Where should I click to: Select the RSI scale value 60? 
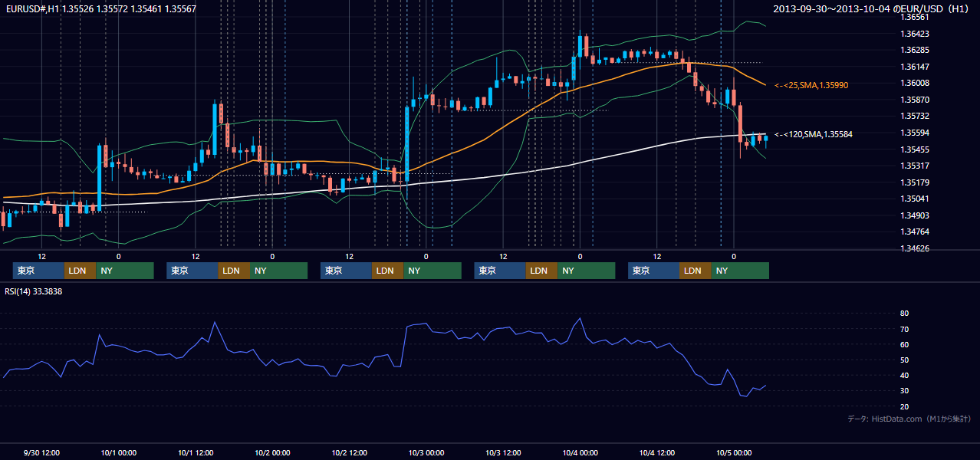click(x=904, y=344)
